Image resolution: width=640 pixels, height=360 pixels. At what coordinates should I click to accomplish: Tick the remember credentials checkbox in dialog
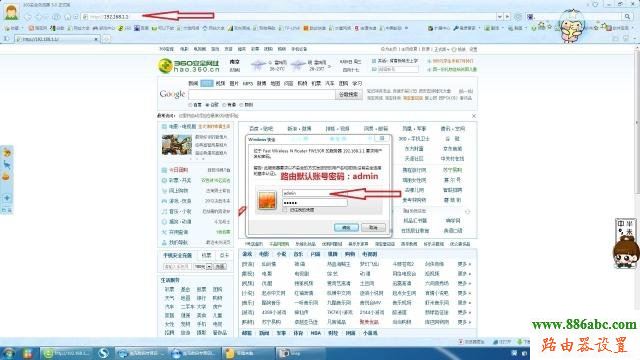[284, 210]
